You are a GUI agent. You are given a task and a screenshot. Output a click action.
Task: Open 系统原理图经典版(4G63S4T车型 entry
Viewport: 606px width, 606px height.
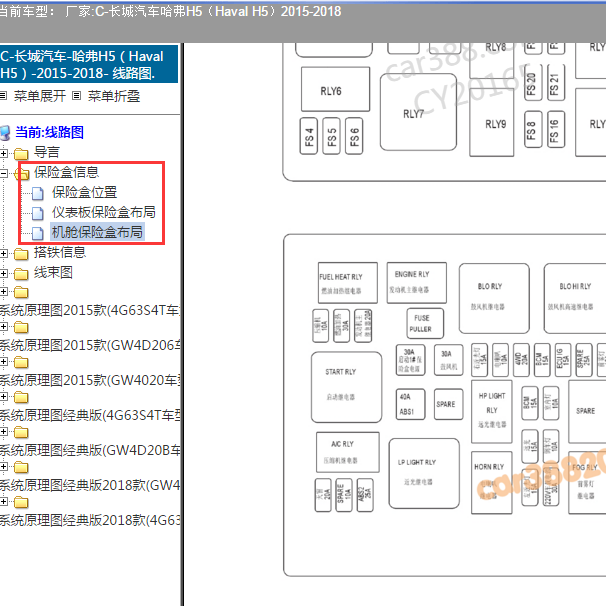click(90, 415)
